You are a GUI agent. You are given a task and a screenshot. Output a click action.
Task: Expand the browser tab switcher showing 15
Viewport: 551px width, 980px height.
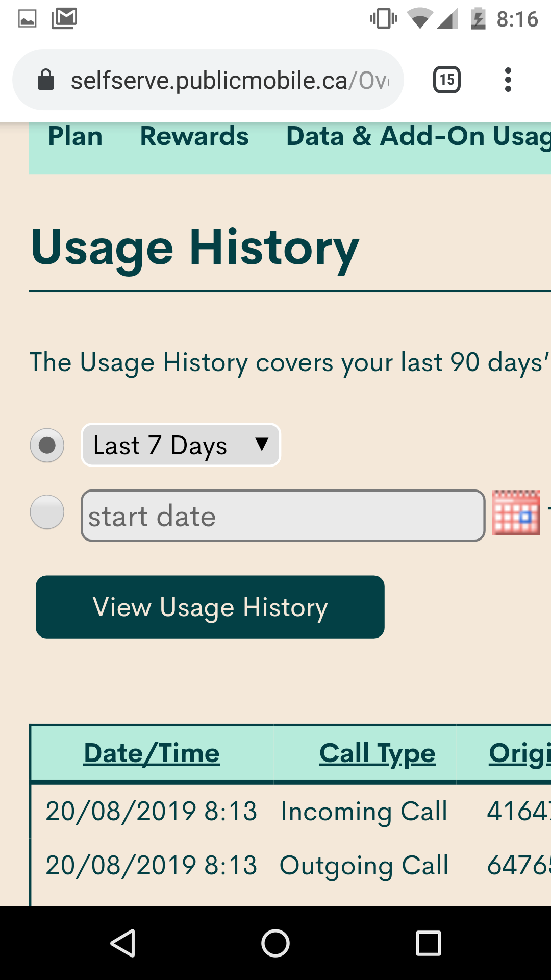coord(446,80)
